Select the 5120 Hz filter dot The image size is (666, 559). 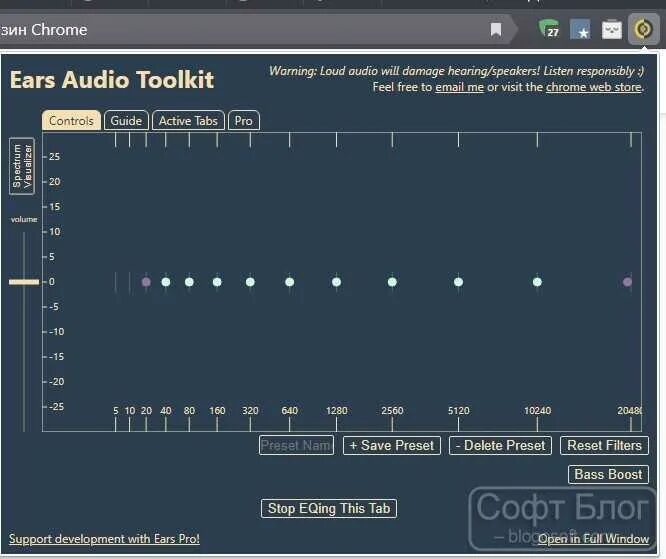[458, 282]
